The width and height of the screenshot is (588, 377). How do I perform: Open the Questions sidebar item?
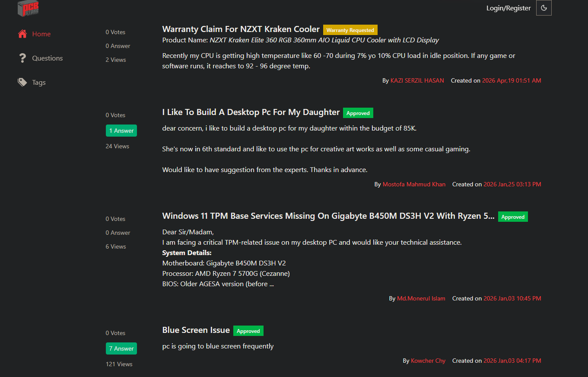point(48,58)
